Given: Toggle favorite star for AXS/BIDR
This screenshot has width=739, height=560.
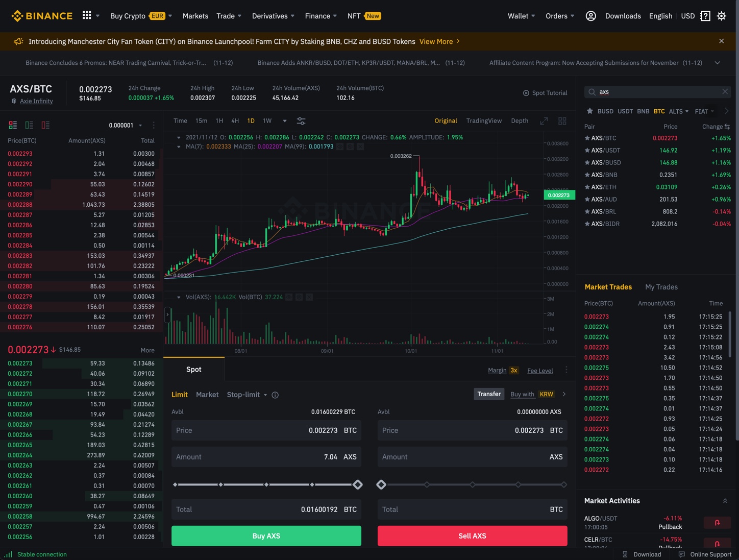Looking at the screenshot, I should pos(587,224).
